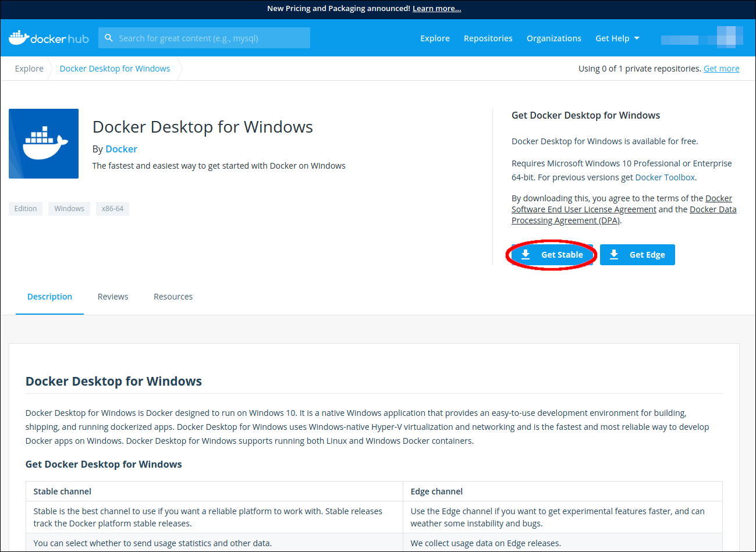Click the Get Docker Desktop for Windows sidebar heading
Screen dimensions: 756x552
585,115
